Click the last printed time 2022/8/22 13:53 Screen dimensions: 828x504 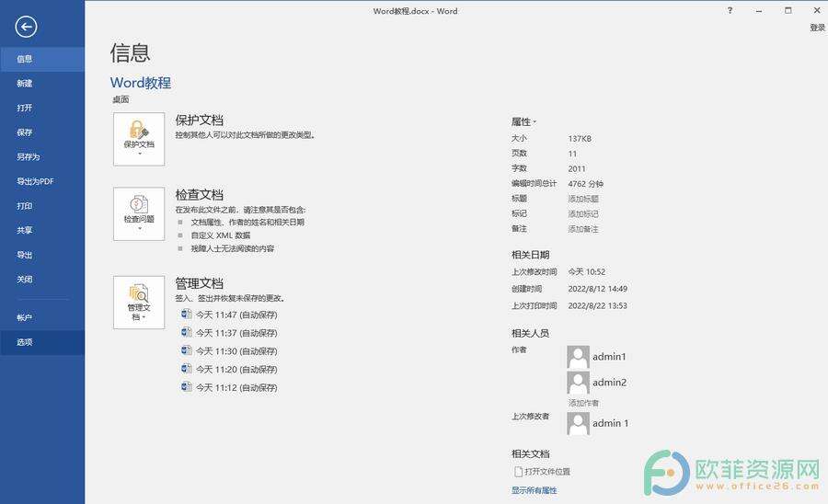tap(597, 305)
